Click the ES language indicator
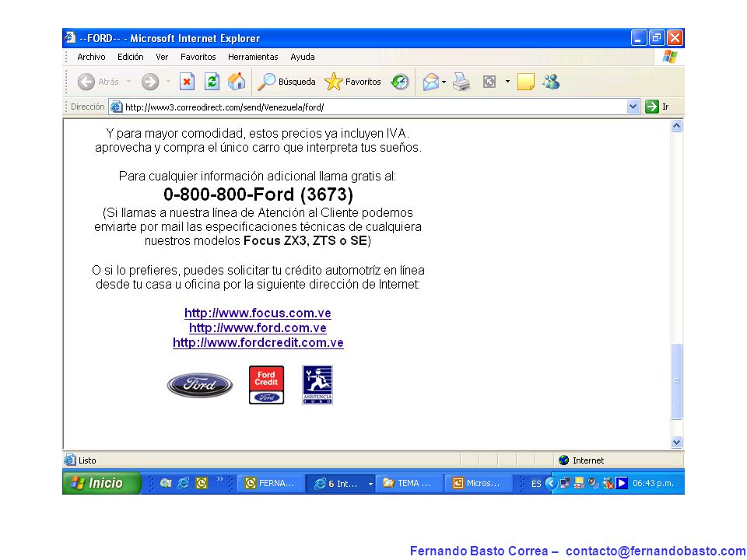Viewport: 747px width, 560px height. tap(536, 484)
